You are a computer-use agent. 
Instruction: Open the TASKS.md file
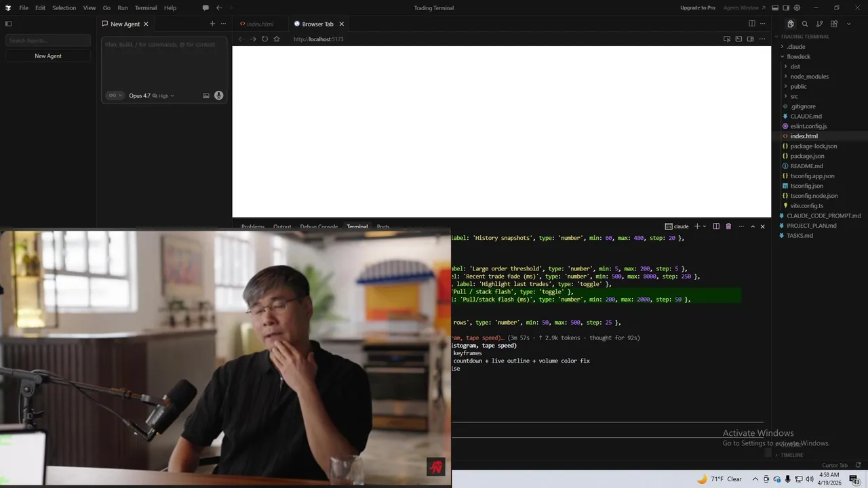(800, 235)
